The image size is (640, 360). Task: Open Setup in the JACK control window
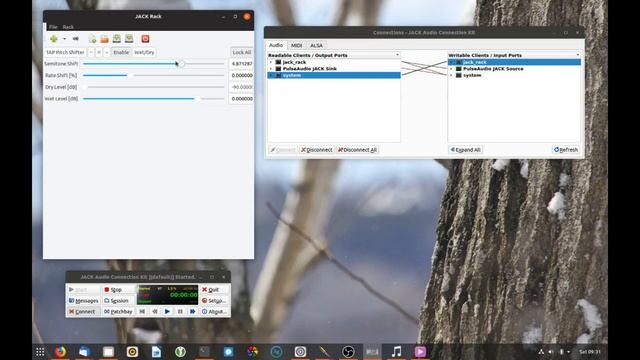point(214,300)
